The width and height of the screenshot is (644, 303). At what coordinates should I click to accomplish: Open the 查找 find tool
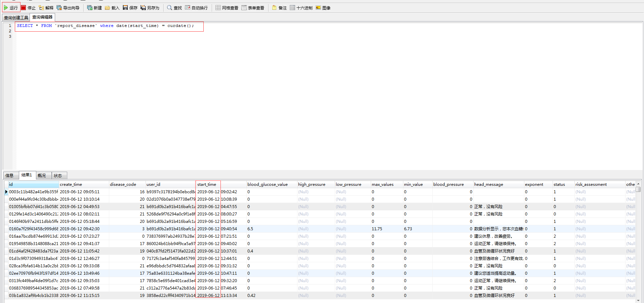pos(174,7)
